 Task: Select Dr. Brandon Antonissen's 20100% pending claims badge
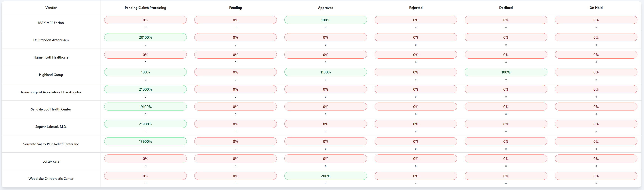click(x=145, y=37)
